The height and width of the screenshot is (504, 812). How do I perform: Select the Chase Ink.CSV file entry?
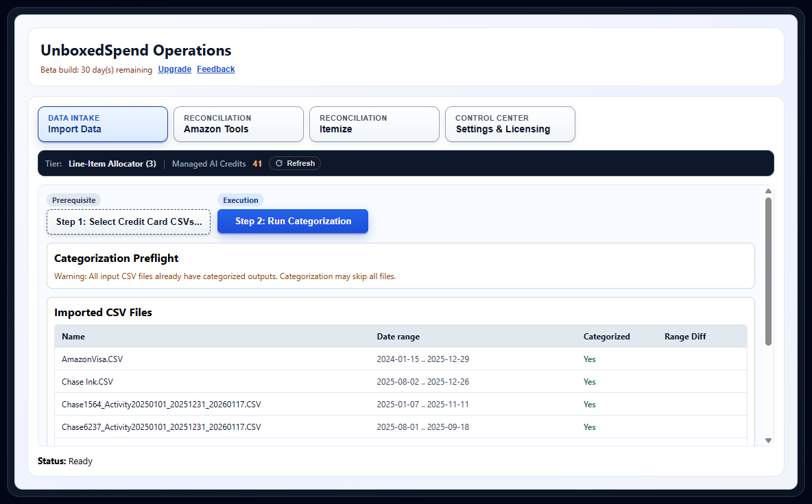87,381
